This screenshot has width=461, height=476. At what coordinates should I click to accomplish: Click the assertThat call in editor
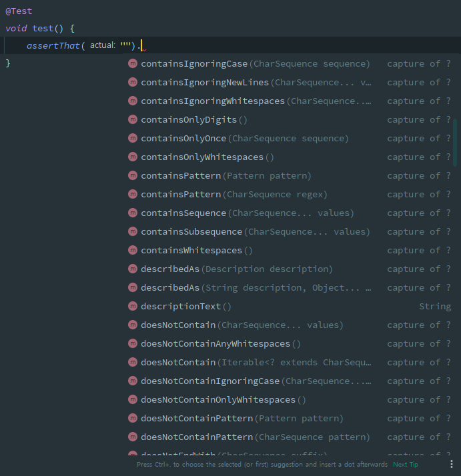click(x=53, y=46)
